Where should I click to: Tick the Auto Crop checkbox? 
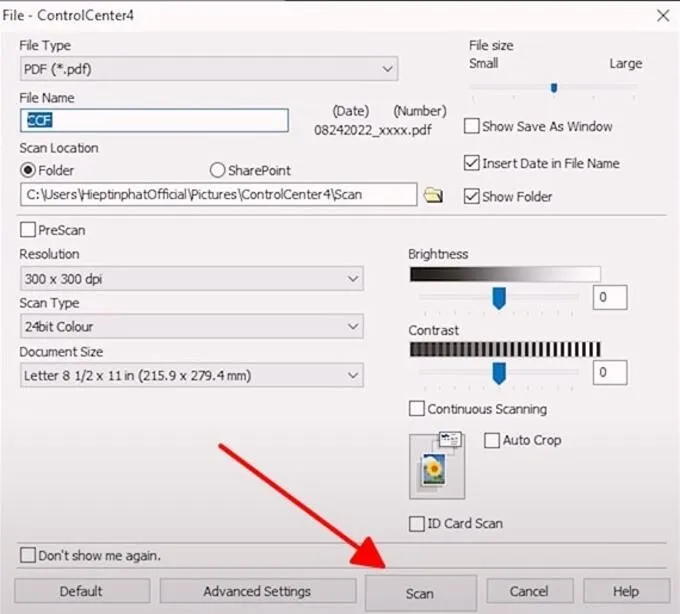[492, 440]
